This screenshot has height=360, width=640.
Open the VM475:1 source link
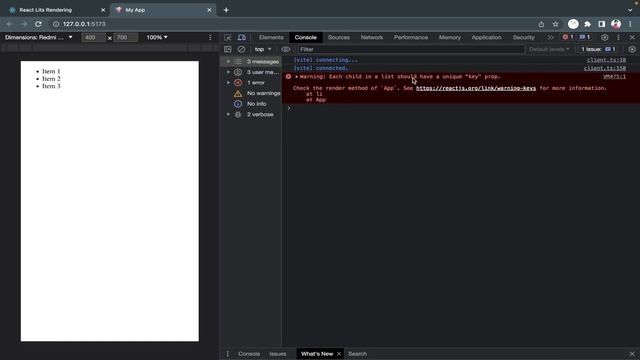pos(614,77)
